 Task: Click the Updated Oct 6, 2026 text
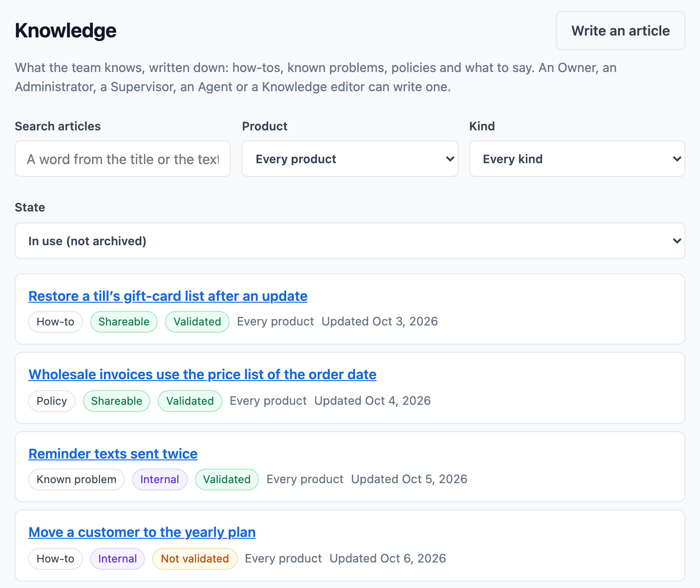pos(388,559)
